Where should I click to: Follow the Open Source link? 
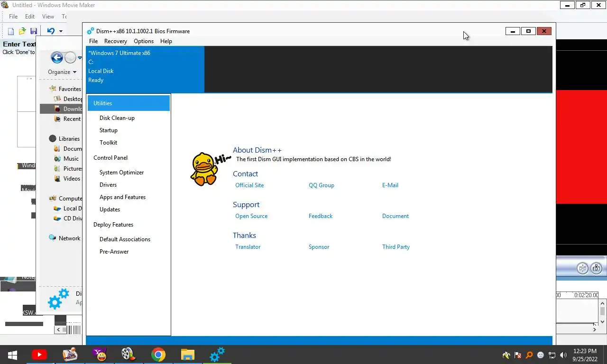tap(251, 216)
